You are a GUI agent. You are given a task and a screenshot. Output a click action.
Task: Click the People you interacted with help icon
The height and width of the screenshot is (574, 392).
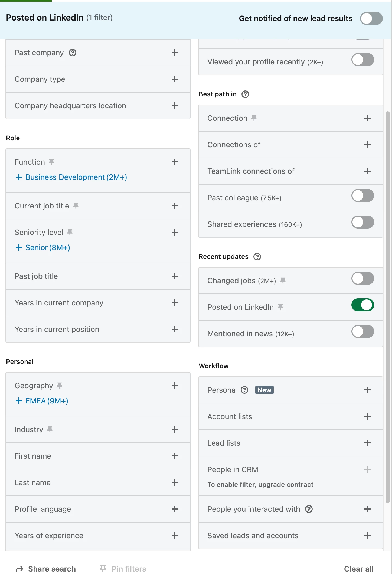(x=309, y=509)
